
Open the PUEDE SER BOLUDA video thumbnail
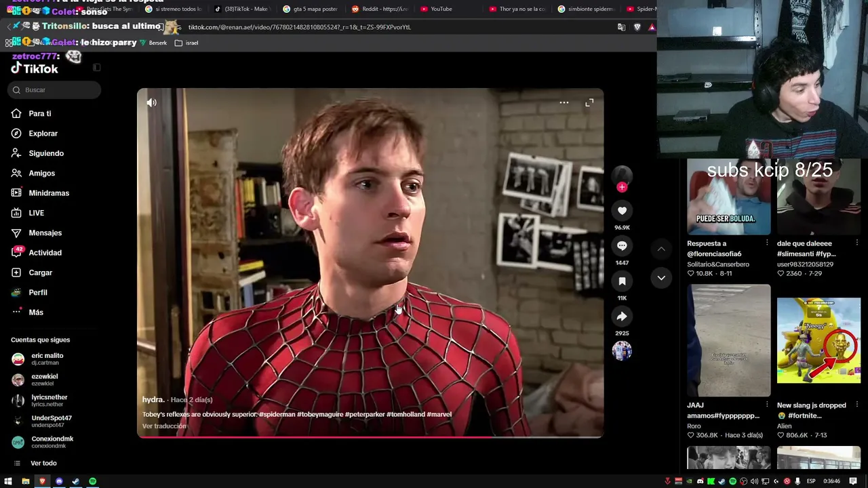click(729, 197)
